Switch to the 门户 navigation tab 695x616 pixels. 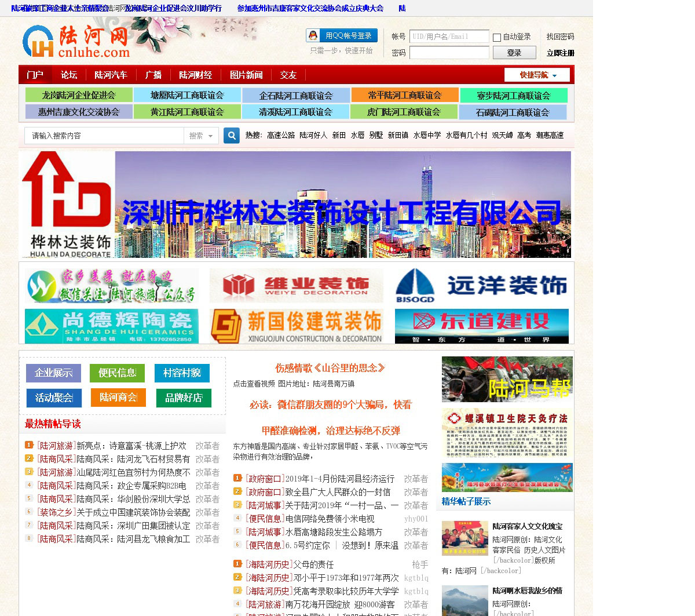(x=35, y=75)
